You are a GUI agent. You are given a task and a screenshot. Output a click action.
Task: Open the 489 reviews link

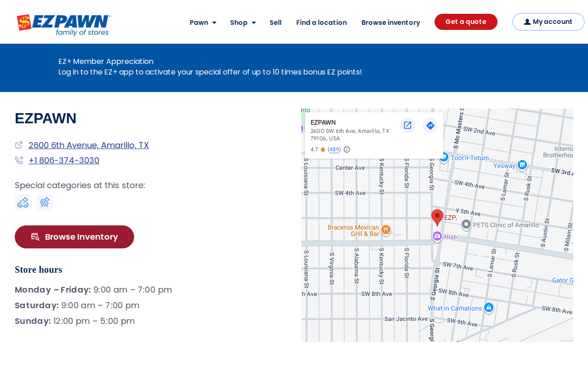click(334, 149)
